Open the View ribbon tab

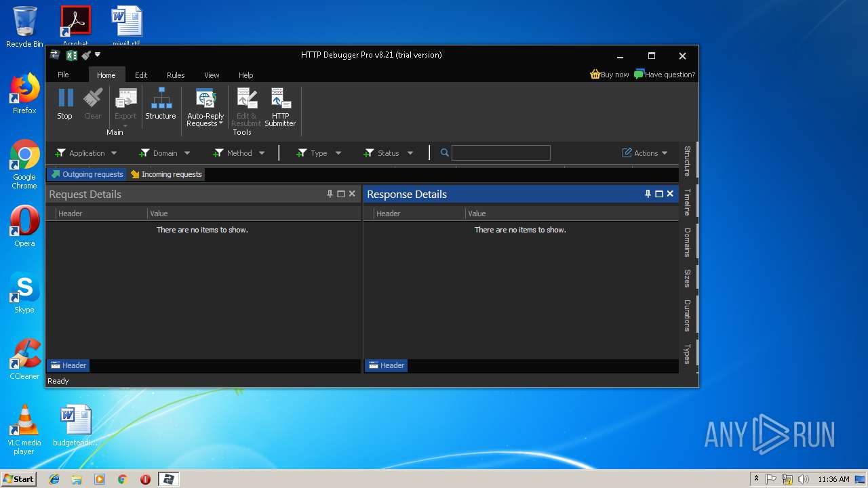click(x=212, y=75)
